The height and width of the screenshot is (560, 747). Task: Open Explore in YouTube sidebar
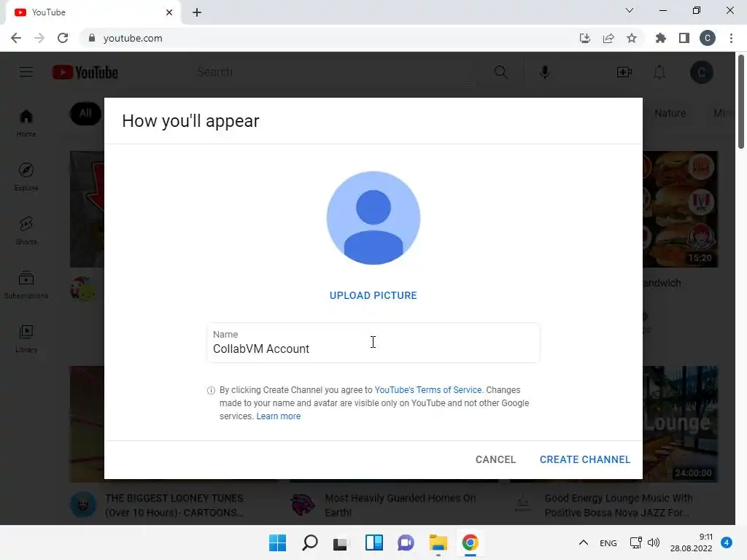click(26, 177)
